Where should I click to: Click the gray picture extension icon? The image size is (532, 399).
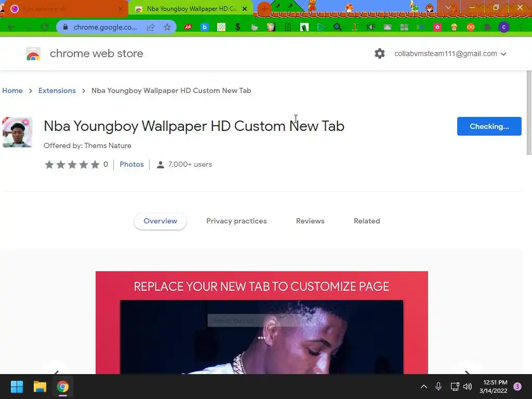(387, 27)
